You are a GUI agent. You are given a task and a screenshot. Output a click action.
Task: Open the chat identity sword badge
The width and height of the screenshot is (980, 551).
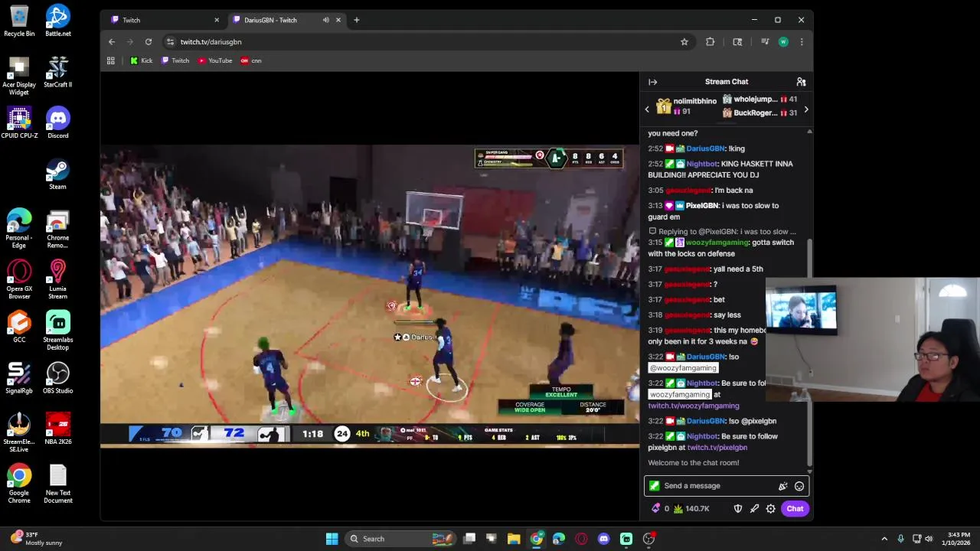(654, 486)
